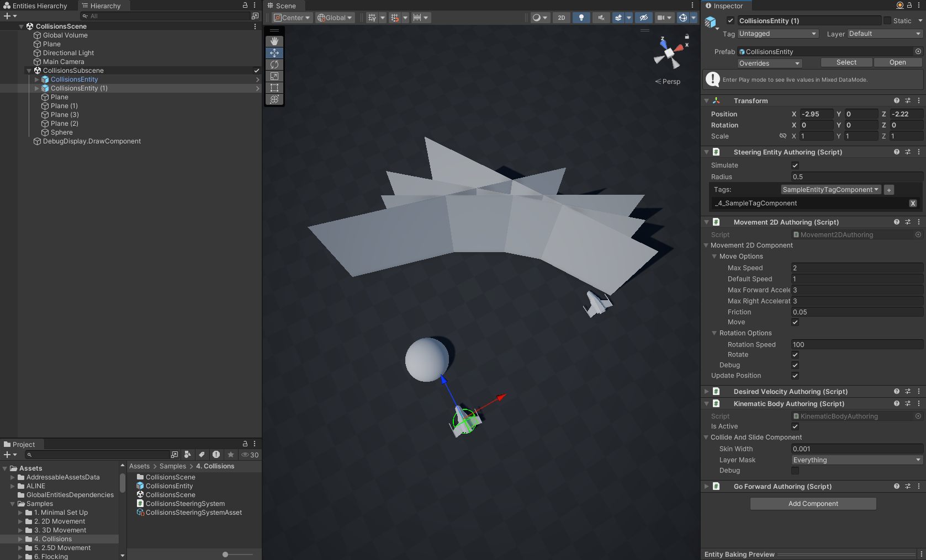Image resolution: width=926 pixels, height=560 pixels.
Task: Uncheck the Simulate checkbox
Action: [795, 166]
